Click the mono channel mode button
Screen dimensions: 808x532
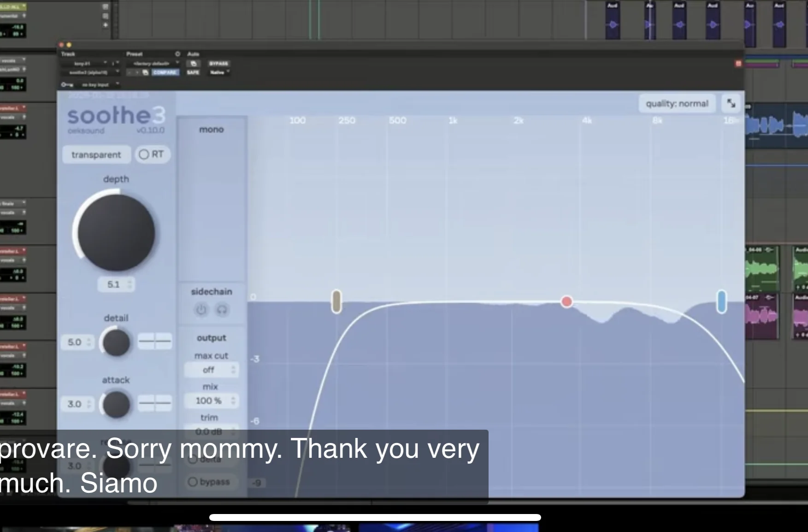[212, 130]
